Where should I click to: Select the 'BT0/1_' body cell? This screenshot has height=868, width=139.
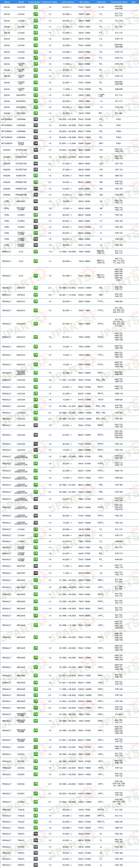pyautogui.click(x=101, y=400)
